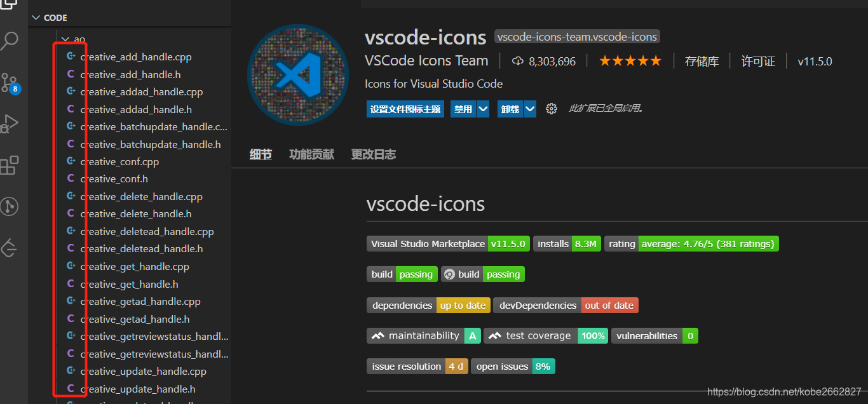
Task: Click the back arrow icon in the activity bar
Action: [10, 247]
